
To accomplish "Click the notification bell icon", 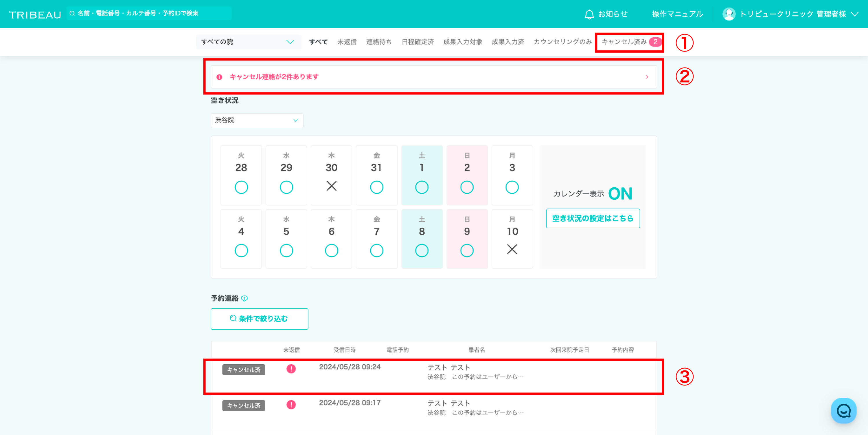I will [x=589, y=14].
